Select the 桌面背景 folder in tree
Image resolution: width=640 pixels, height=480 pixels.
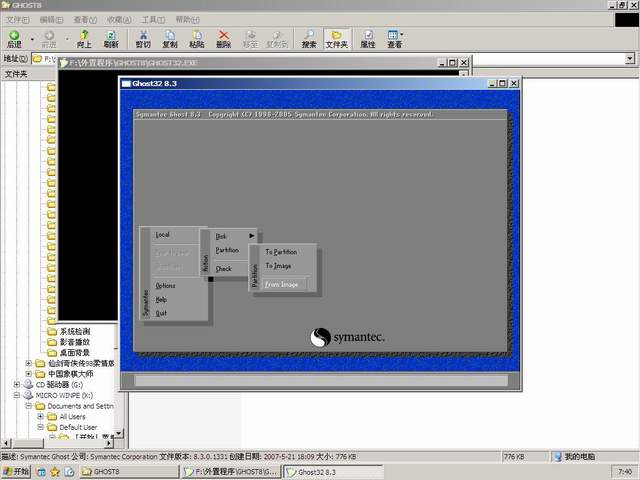click(x=73, y=353)
